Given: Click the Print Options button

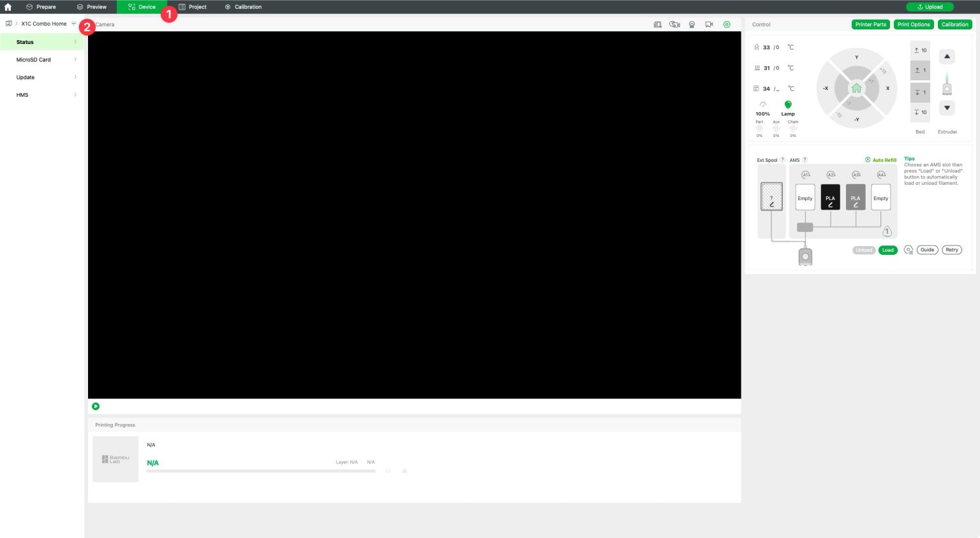Looking at the screenshot, I should [x=913, y=24].
